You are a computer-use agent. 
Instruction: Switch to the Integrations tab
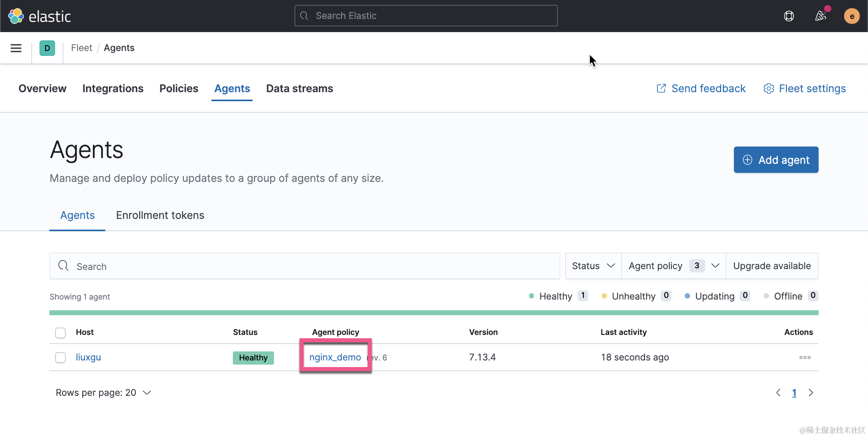click(113, 88)
